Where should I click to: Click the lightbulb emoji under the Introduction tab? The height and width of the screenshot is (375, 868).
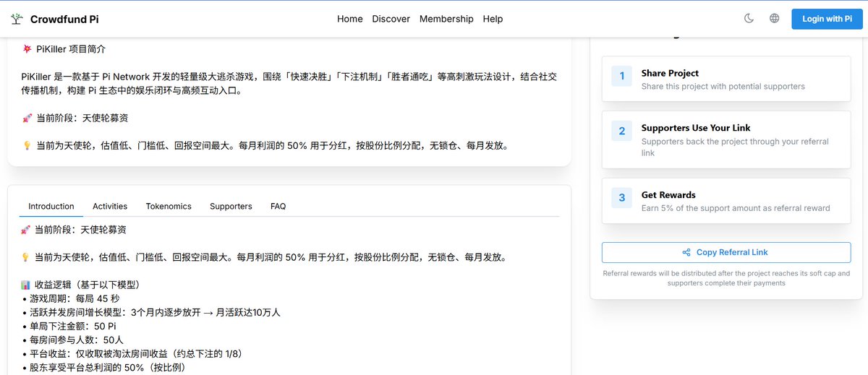[x=25, y=257]
